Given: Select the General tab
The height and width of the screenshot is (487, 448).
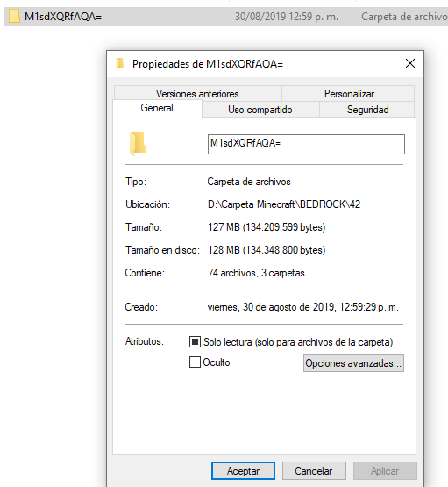Looking at the screenshot, I should [x=157, y=108].
